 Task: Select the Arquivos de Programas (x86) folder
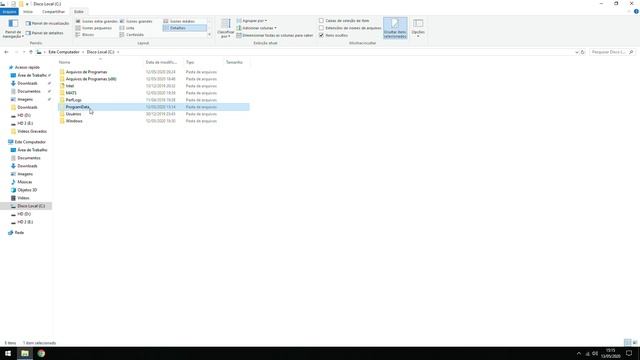tap(91, 79)
